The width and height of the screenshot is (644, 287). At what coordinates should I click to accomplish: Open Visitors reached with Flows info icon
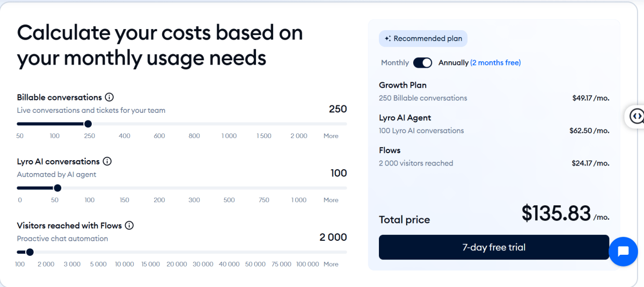(x=129, y=225)
